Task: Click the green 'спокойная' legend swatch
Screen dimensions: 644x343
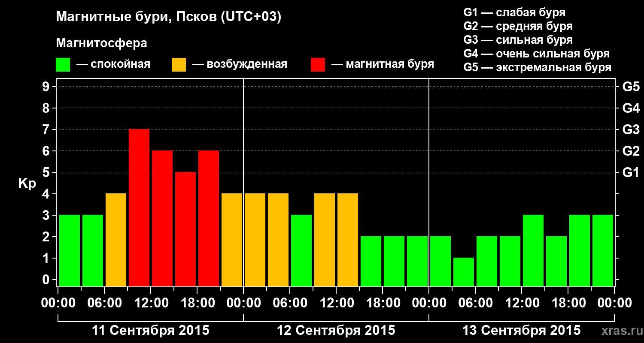Action: click(x=63, y=65)
